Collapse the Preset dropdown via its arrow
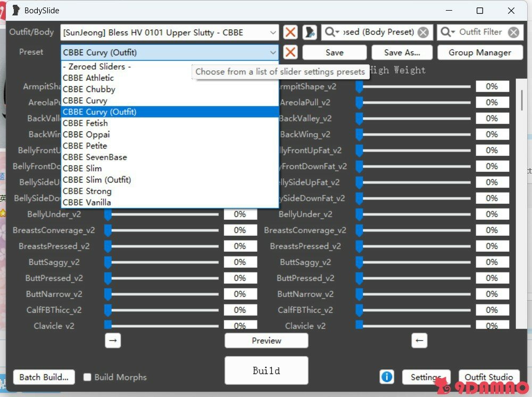Image resolution: width=532 pixels, height=397 pixels. pos(273,52)
